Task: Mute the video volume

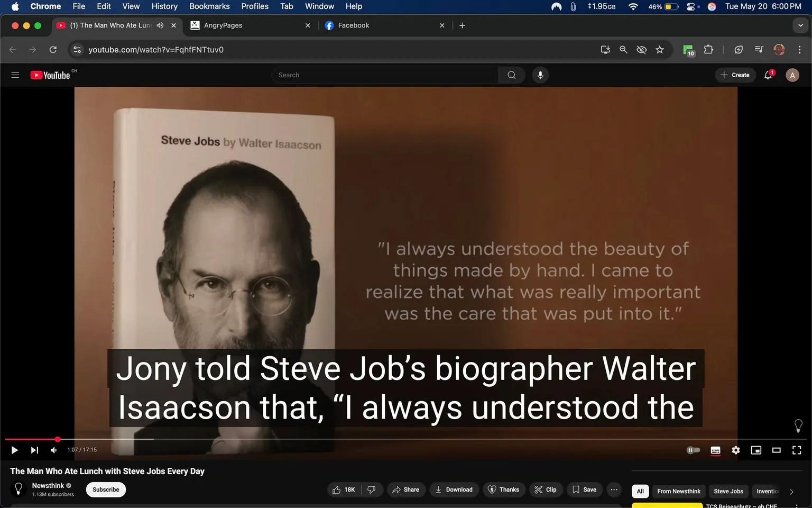Action: click(x=53, y=450)
